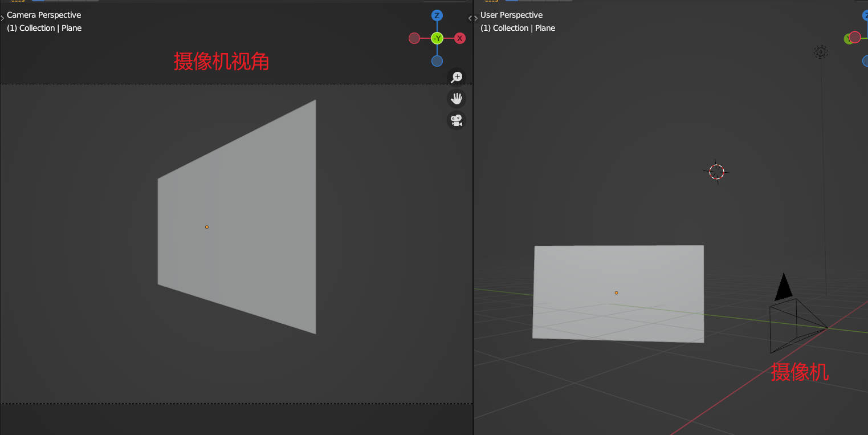Click the green -Y axis gizmo circle

tap(437, 38)
